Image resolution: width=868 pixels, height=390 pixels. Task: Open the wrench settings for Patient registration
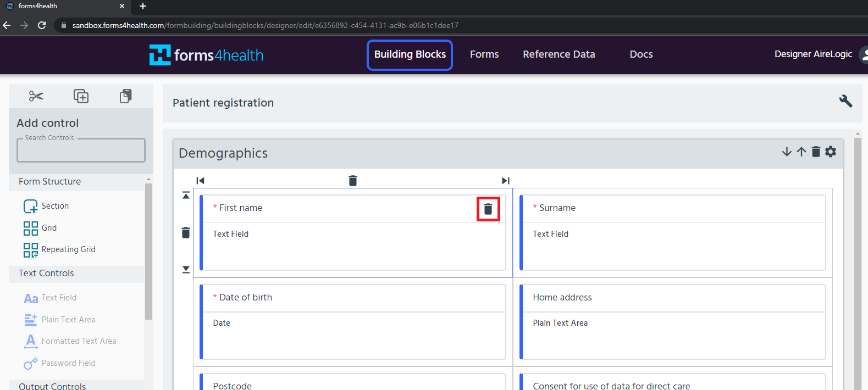coord(845,101)
